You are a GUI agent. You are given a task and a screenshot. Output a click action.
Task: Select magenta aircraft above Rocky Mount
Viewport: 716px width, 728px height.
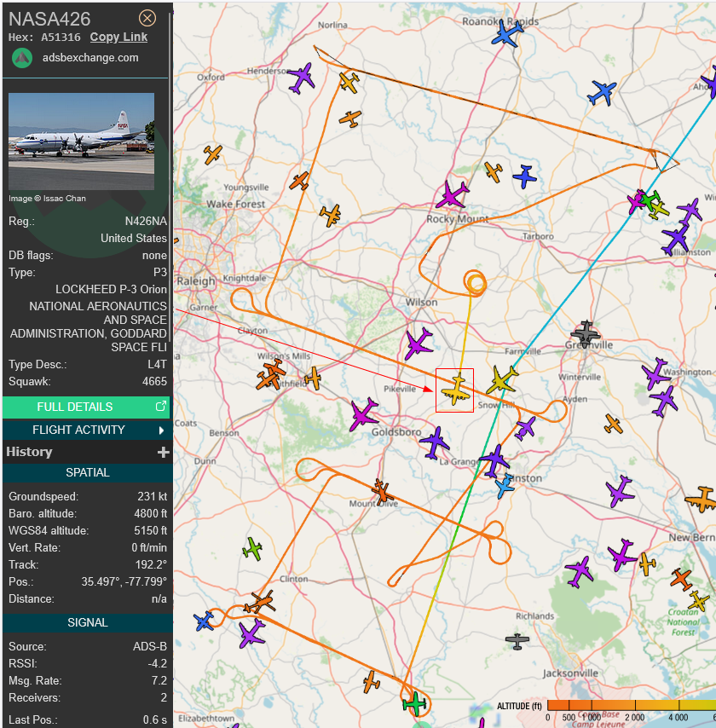coord(452,194)
